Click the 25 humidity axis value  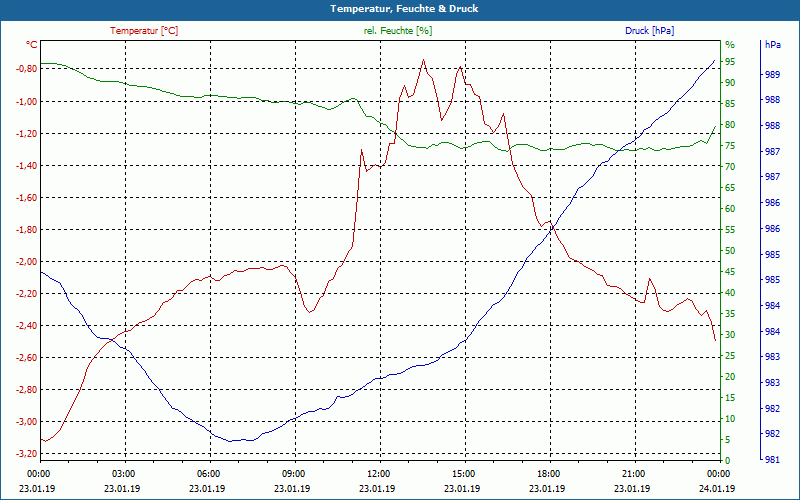pos(730,356)
